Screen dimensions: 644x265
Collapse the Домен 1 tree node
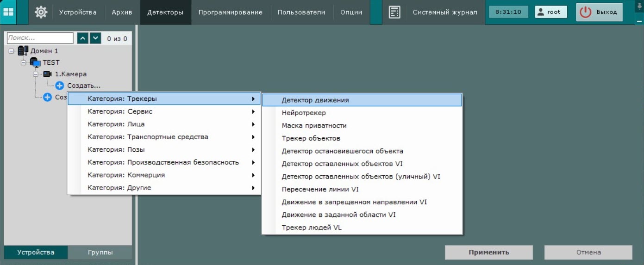tap(11, 51)
